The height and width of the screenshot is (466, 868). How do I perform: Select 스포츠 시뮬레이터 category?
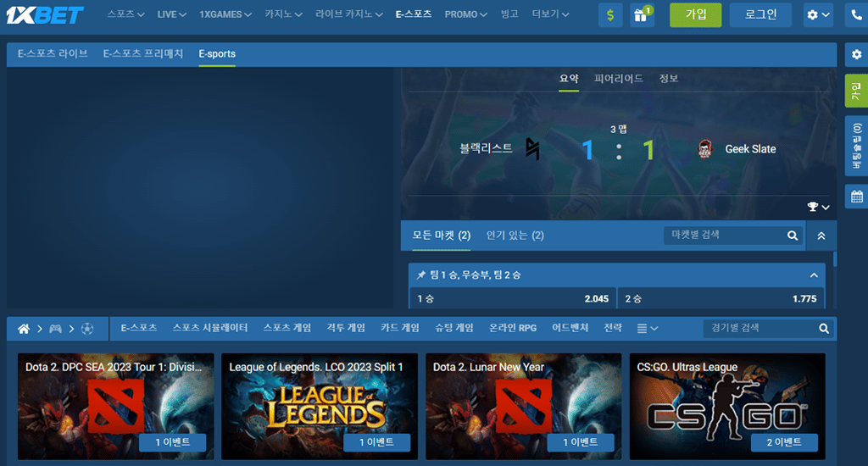pos(210,328)
